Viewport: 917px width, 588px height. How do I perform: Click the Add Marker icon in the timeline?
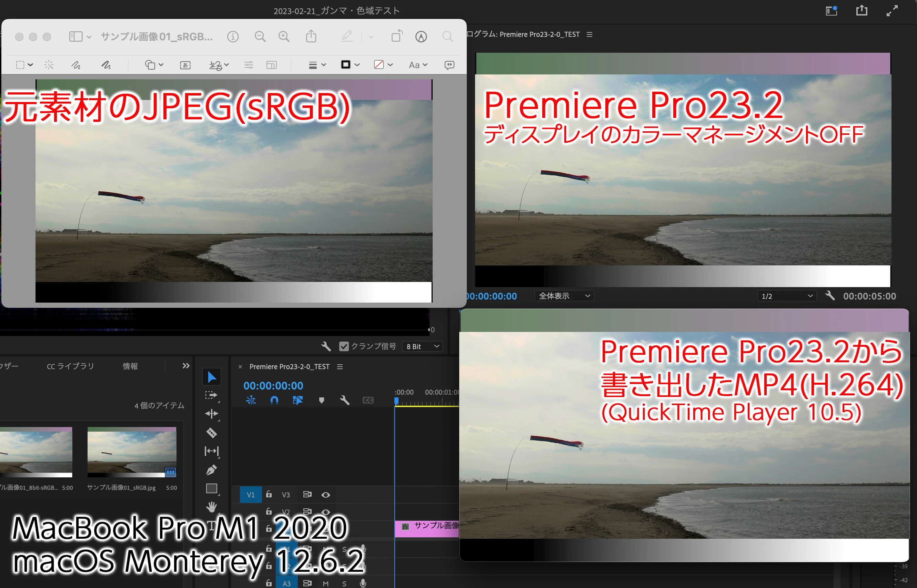321,400
